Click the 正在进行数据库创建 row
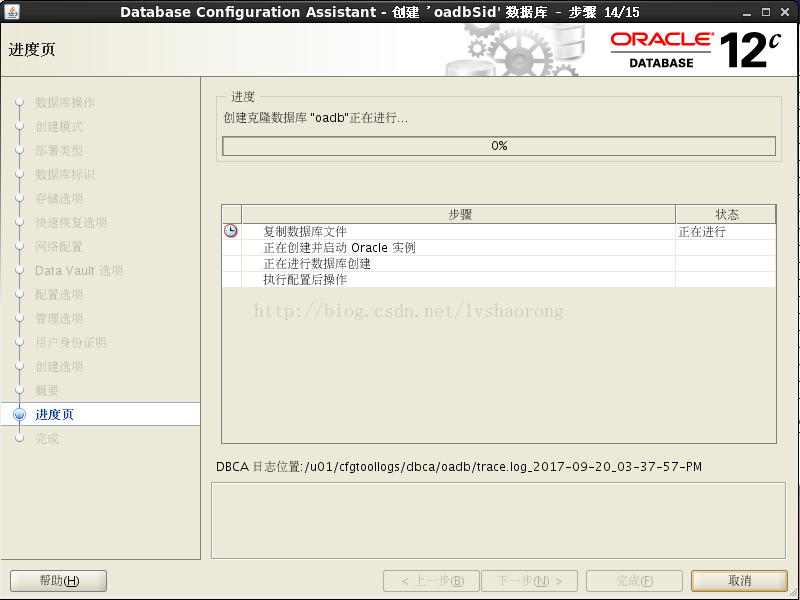Viewport: 800px width, 600px height. tap(499, 263)
